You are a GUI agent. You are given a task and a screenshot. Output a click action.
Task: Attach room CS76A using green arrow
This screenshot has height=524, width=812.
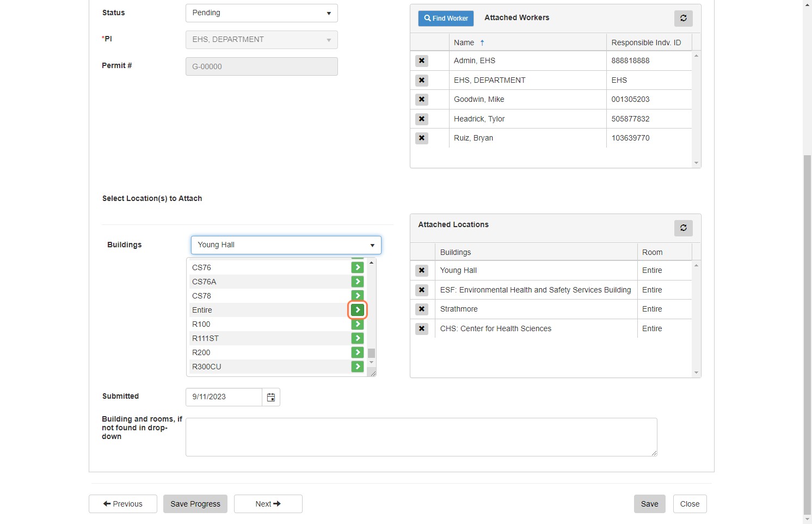[x=358, y=282]
